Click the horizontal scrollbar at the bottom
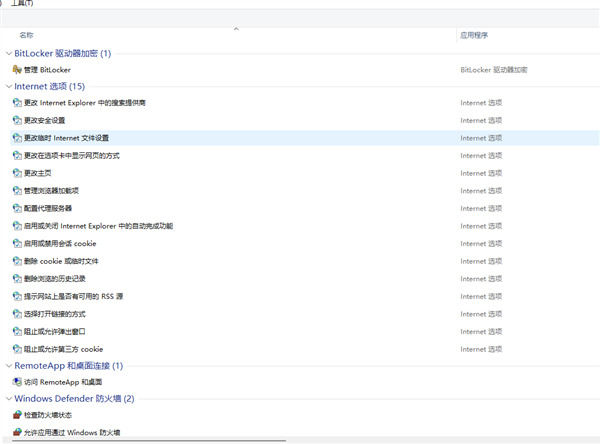Image resolution: width=600 pixels, height=444 pixels. (149, 441)
